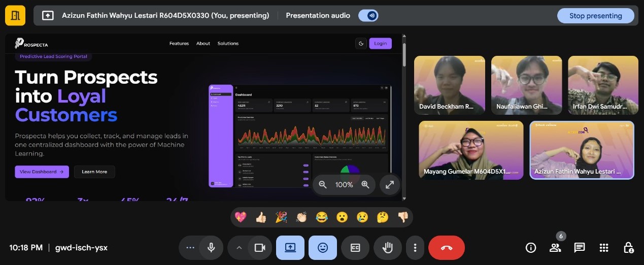The height and width of the screenshot is (265, 644).
Task: Click the View Dashboard button
Action: 42,172
